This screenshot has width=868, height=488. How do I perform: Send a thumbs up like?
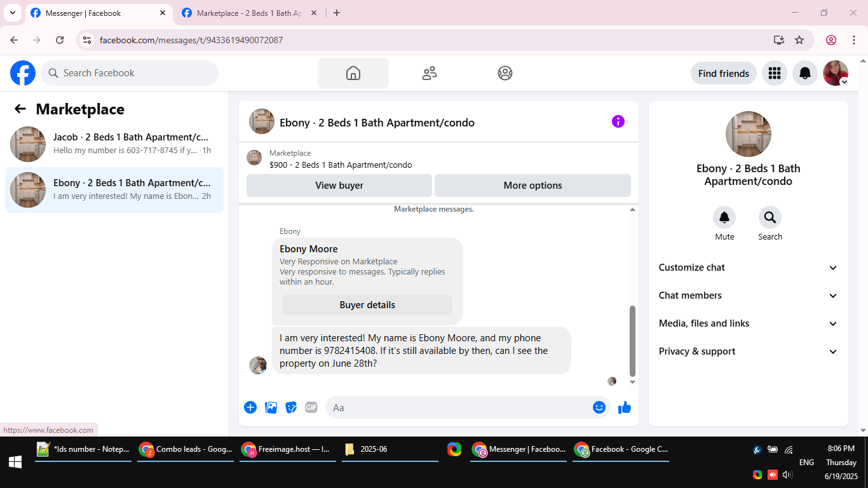[625, 407]
